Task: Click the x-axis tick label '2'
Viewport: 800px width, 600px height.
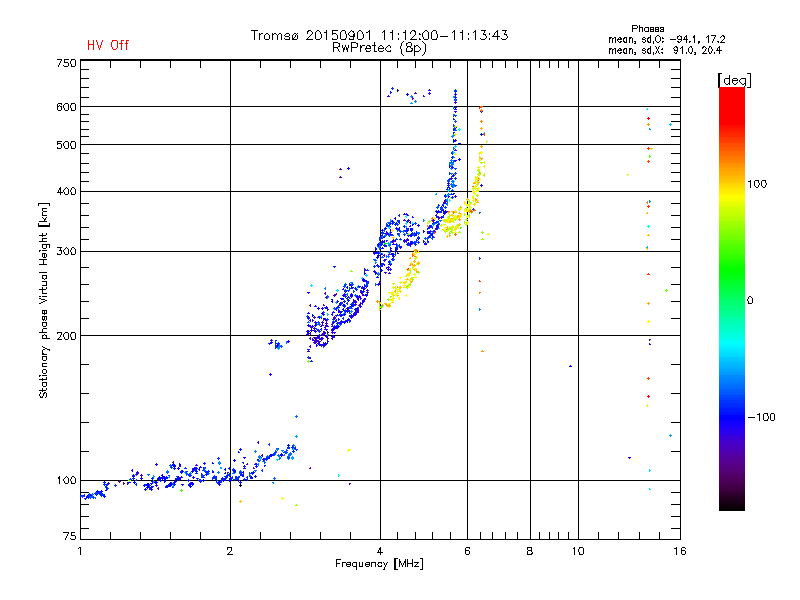Action: pyautogui.click(x=230, y=551)
